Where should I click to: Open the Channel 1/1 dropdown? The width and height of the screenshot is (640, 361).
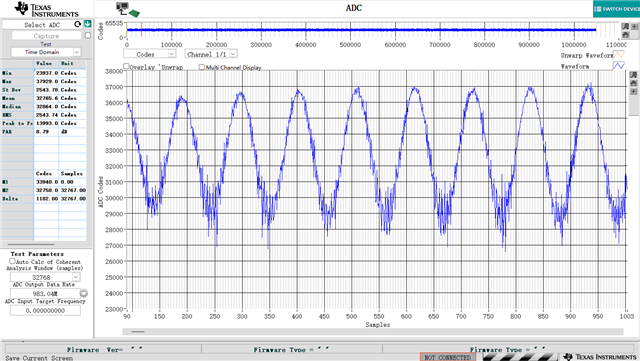pyautogui.click(x=211, y=54)
